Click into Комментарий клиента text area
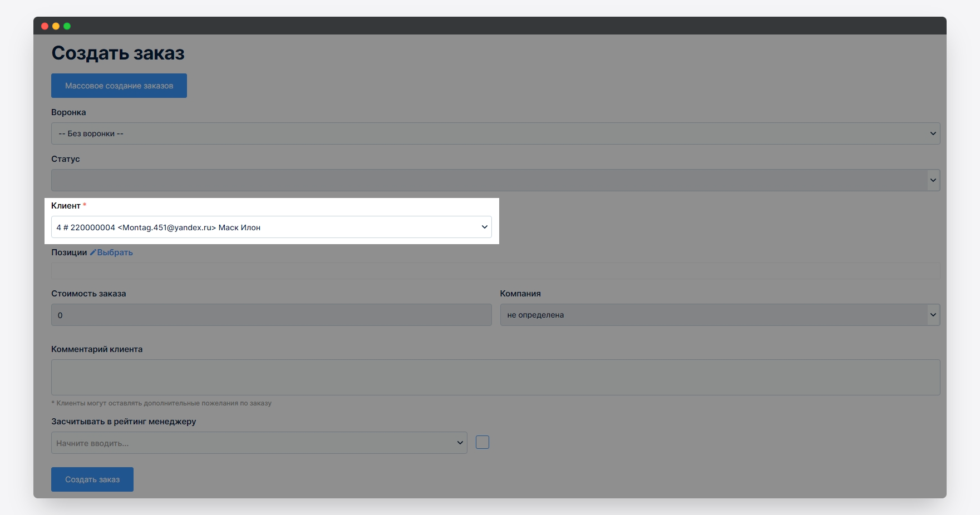This screenshot has width=980, height=515. [x=495, y=377]
